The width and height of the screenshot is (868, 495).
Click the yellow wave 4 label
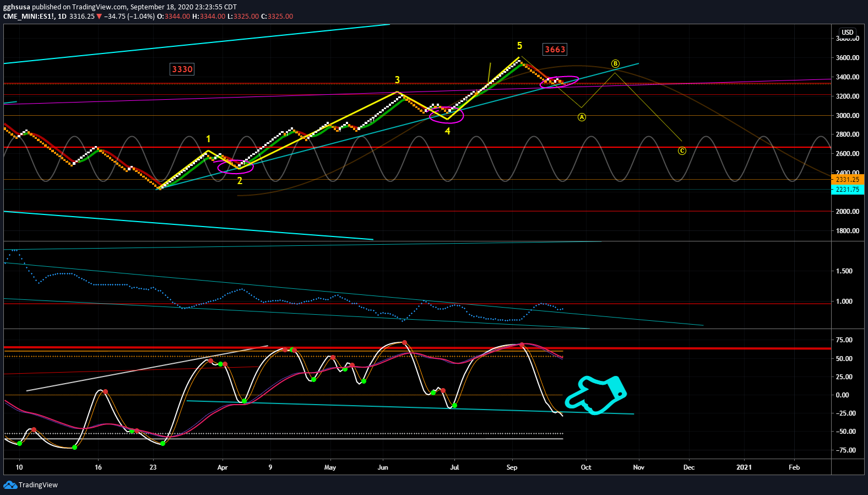point(448,131)
